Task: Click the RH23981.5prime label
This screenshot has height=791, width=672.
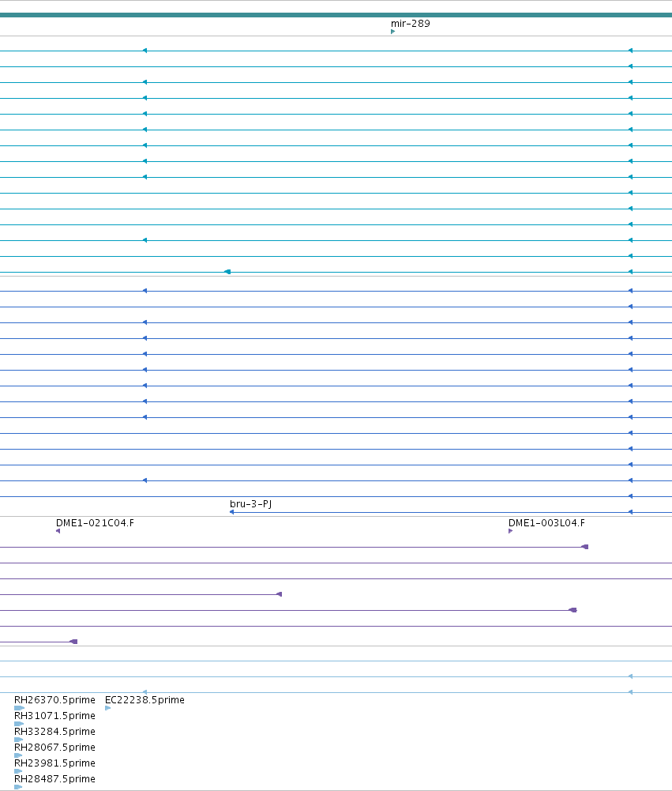Action: coord(54,763)
